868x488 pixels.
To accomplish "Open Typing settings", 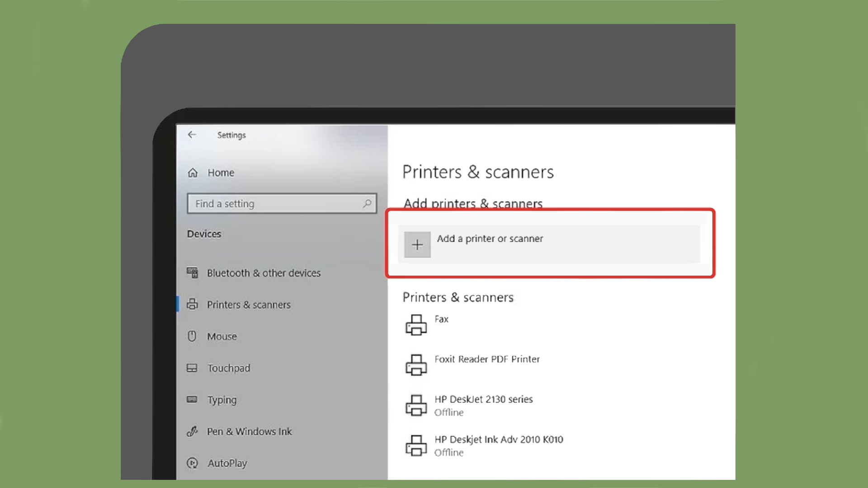I will coord(222,400).
